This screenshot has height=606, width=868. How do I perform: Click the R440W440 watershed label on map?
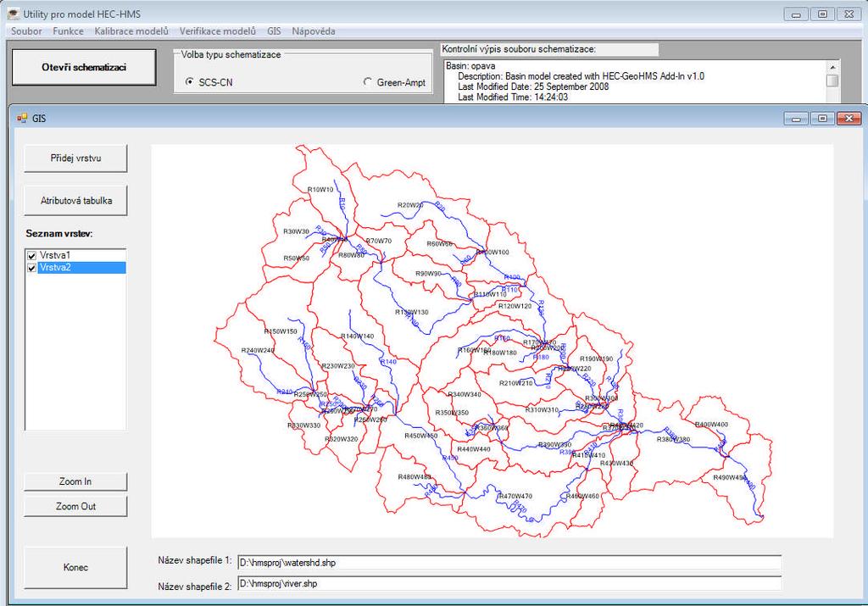click(474, 449)
